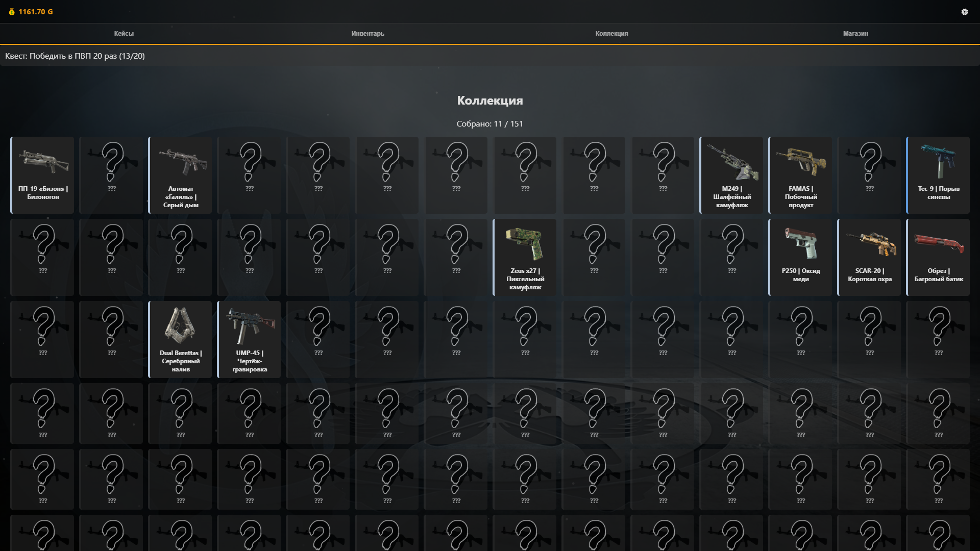Screen dimensions: 980x551
Task: Open the settings gear icon
Action: (x=964, y=12)
